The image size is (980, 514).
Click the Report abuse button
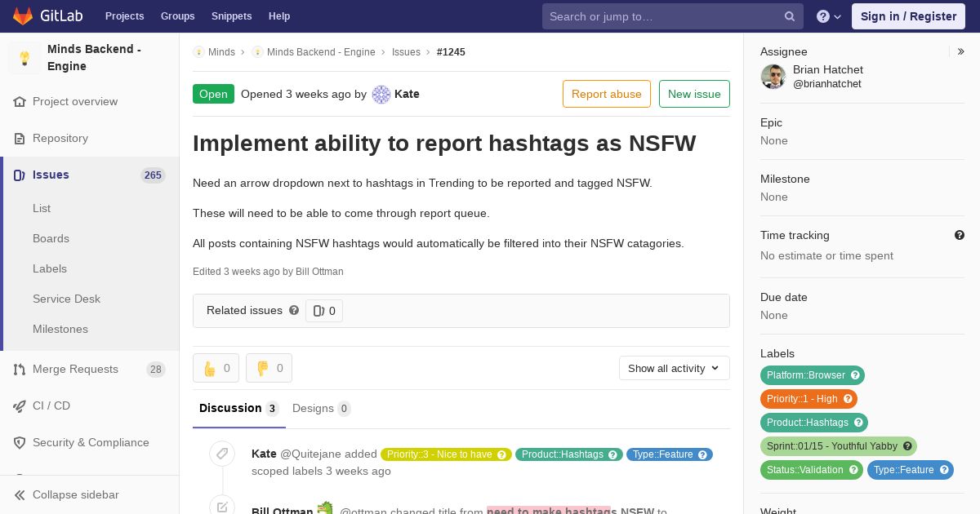pyautogui.click(x=607, y=94)
